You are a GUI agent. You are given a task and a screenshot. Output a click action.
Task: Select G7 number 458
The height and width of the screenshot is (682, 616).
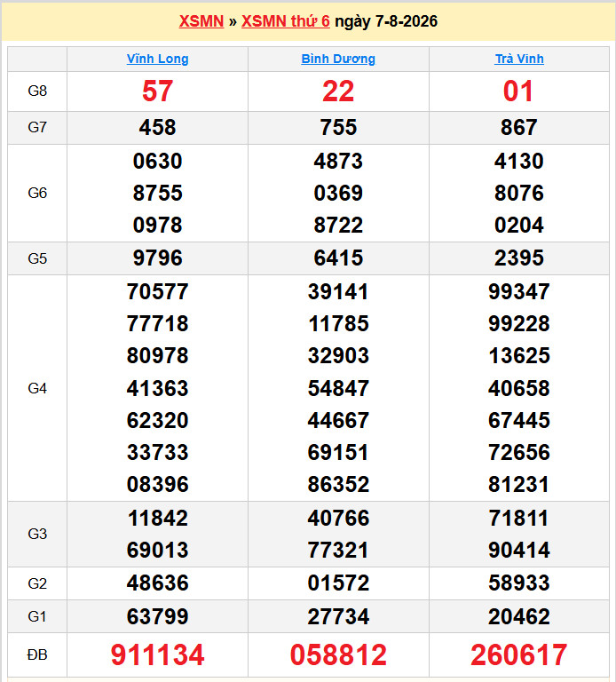tap(157, 128)
